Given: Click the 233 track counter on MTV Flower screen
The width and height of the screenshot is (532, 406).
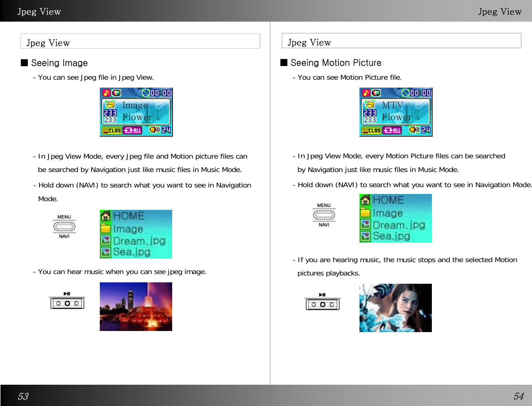Looking at the screenshot, I should click(370, 116).
